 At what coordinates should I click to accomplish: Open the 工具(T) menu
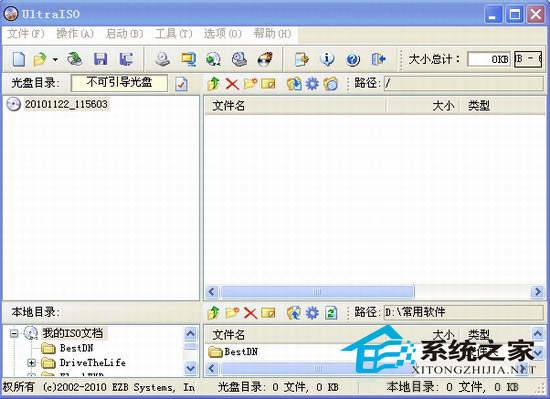[174, 34]
